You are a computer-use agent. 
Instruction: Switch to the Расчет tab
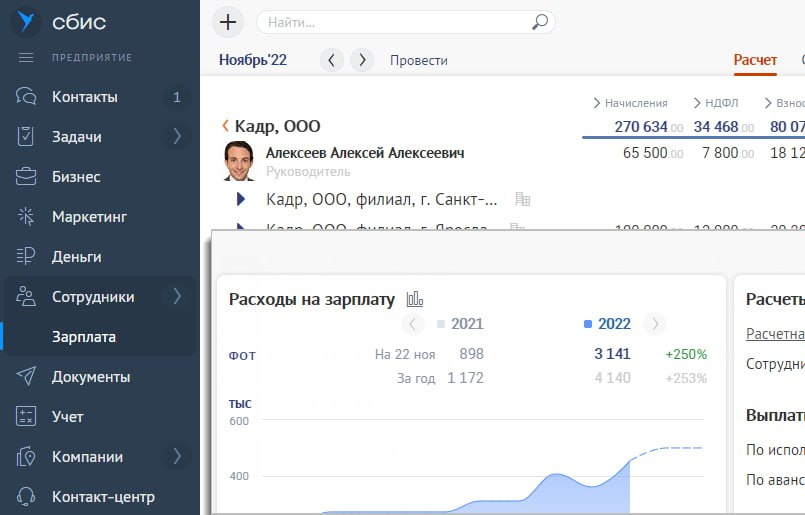click(755, 60)
